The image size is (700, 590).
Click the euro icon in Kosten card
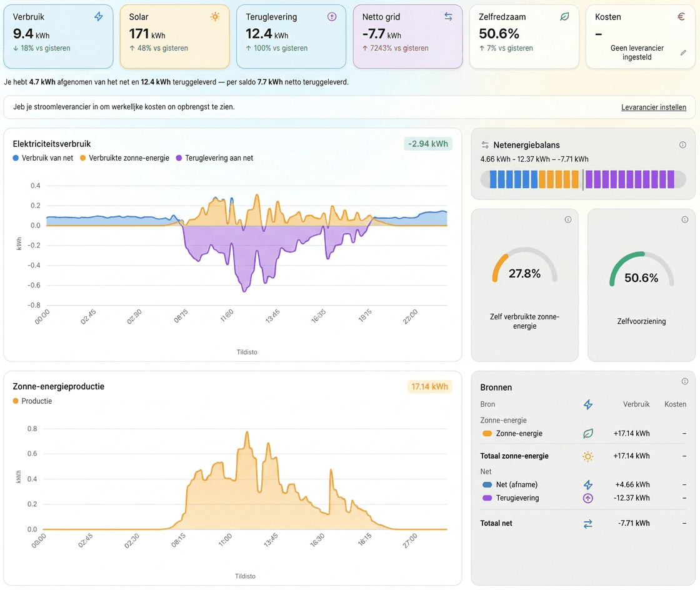tap(681, 16)
